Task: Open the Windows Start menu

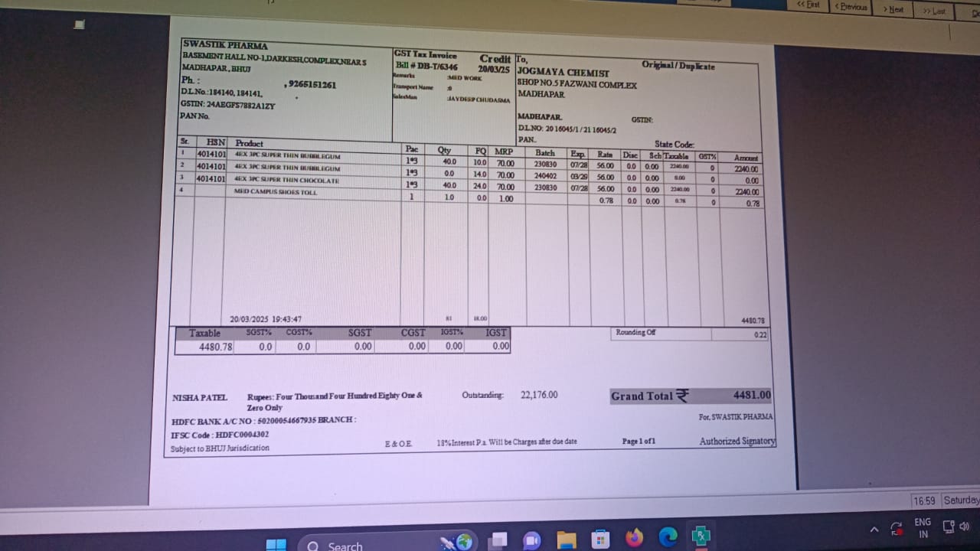Action: point(276,545)
